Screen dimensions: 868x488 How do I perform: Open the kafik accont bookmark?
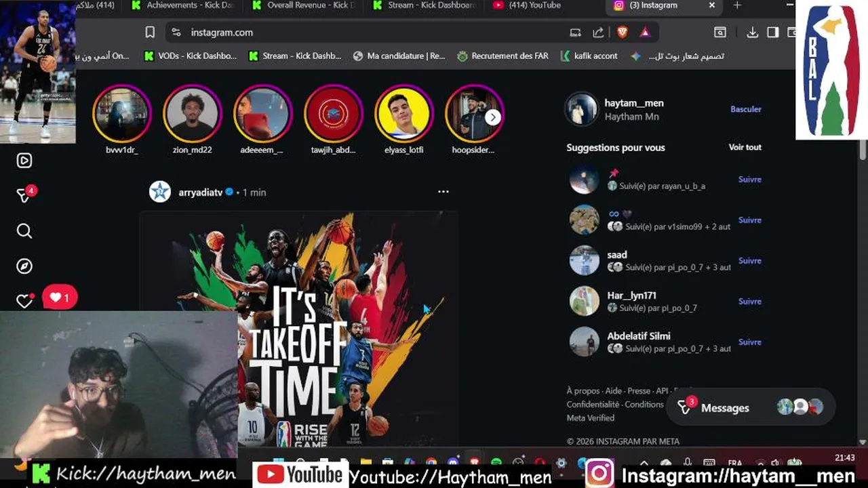pos(589,56)
